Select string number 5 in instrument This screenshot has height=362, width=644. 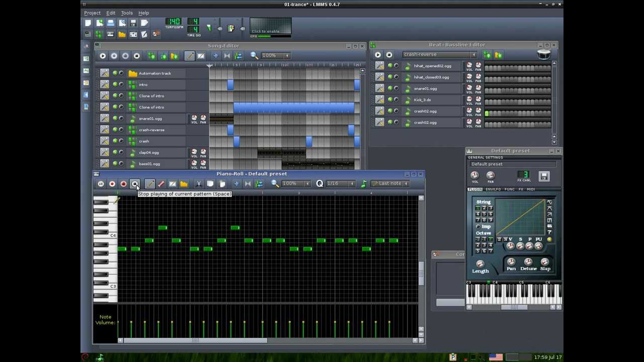pyautogui.click(x=484, y=214)
